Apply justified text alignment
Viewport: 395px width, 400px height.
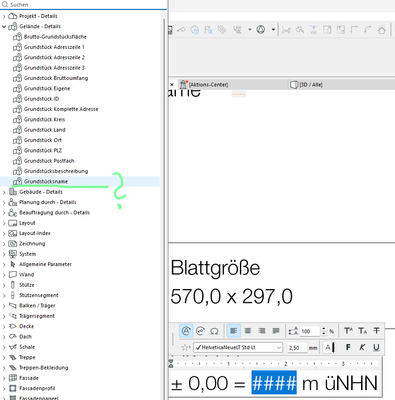(276, 331)
